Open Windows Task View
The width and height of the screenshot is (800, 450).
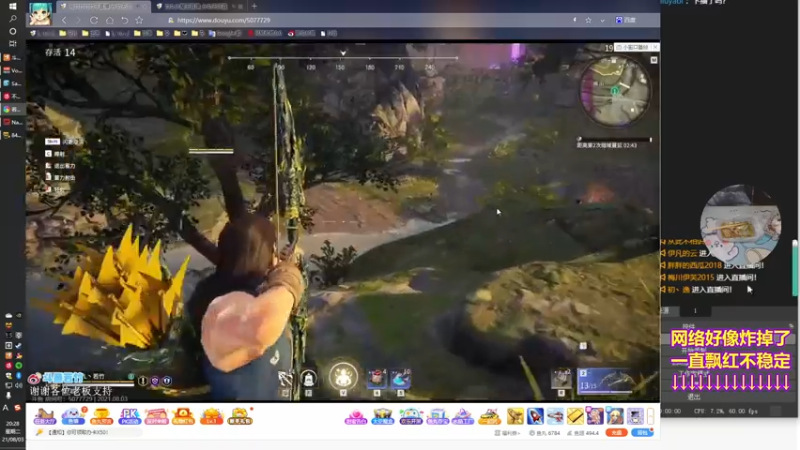click(13, 44)
